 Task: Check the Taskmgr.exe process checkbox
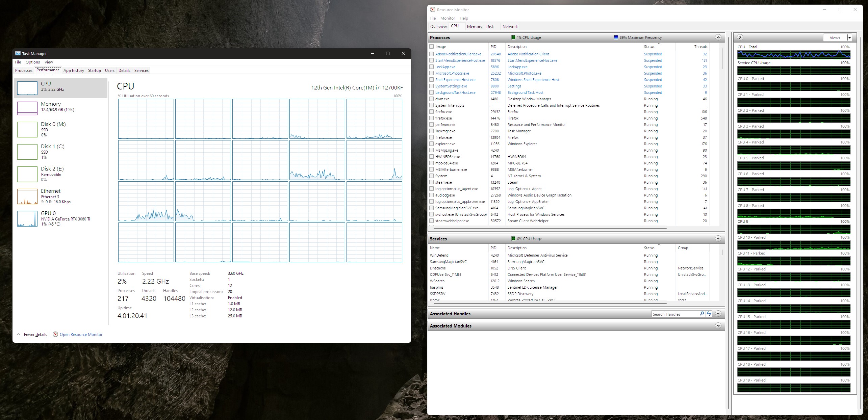click(x=432, y=131)
